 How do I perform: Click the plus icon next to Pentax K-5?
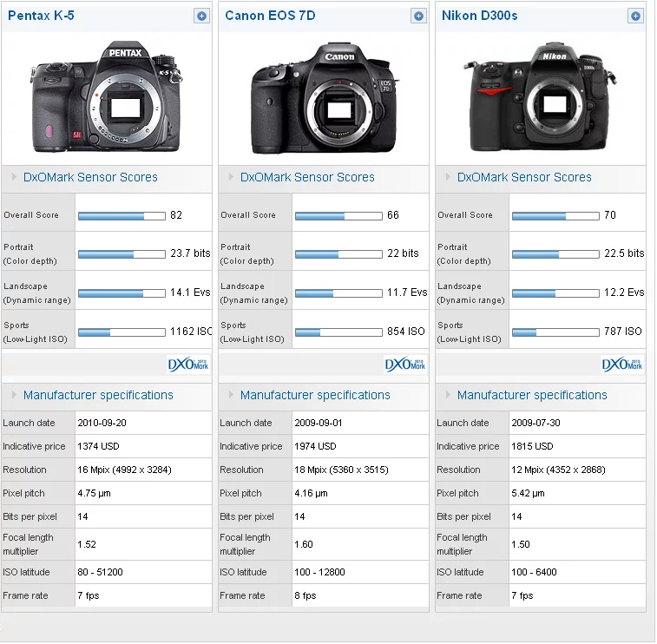[201, 16]
